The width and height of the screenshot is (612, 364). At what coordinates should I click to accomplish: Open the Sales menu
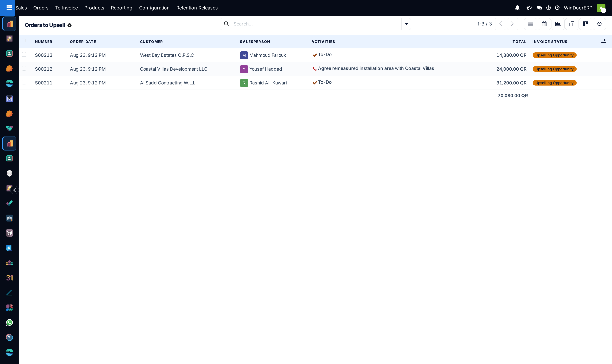pyautogui.click(x=21, y=8)
